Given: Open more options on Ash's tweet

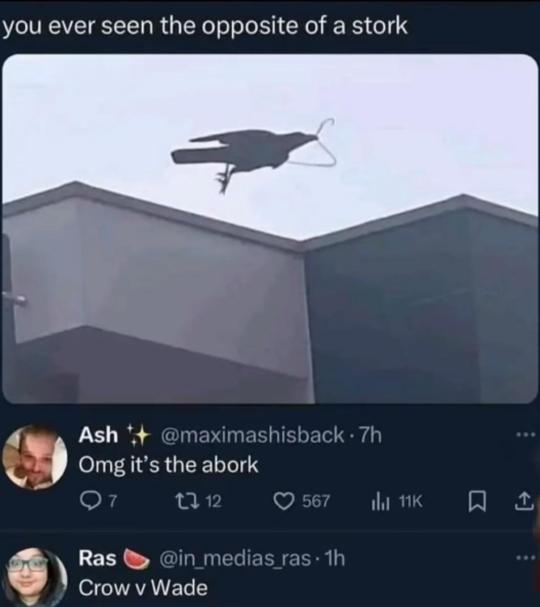Looking at the screenshot, I should [x=526, y=435].
